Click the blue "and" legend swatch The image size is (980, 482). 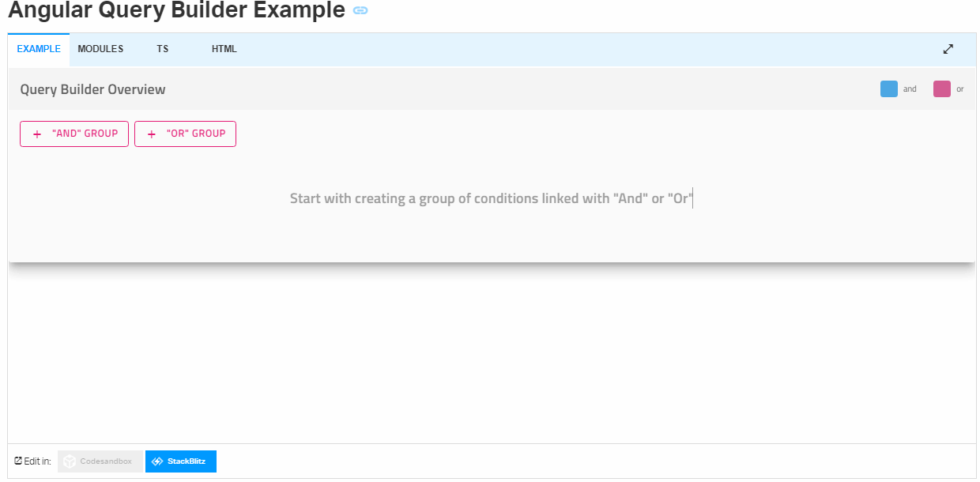coord(888,89)
